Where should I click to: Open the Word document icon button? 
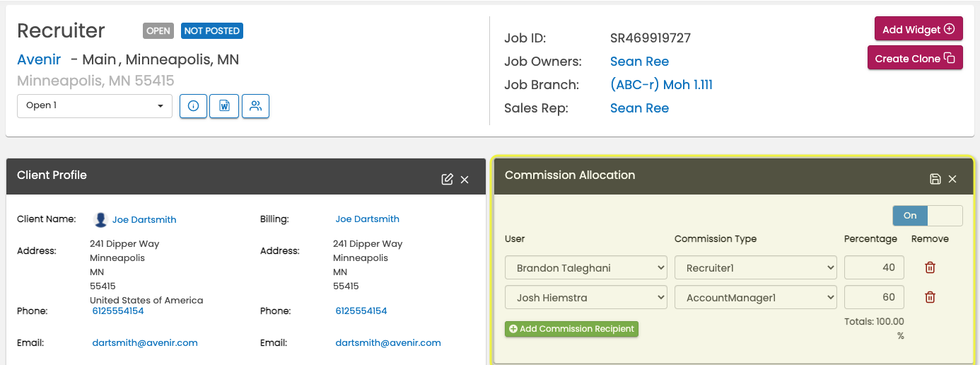pyautogui.click(x=224, y=106)
